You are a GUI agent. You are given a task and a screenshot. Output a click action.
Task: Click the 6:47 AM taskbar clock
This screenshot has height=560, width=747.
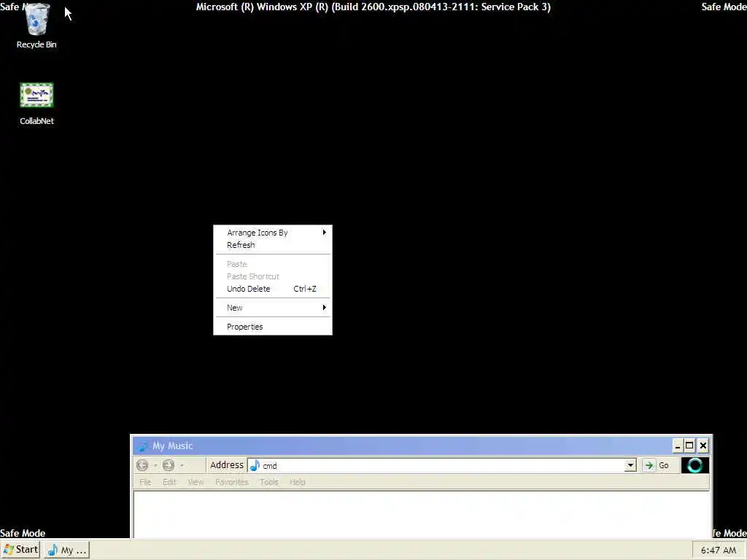click(x=719, y=550)
